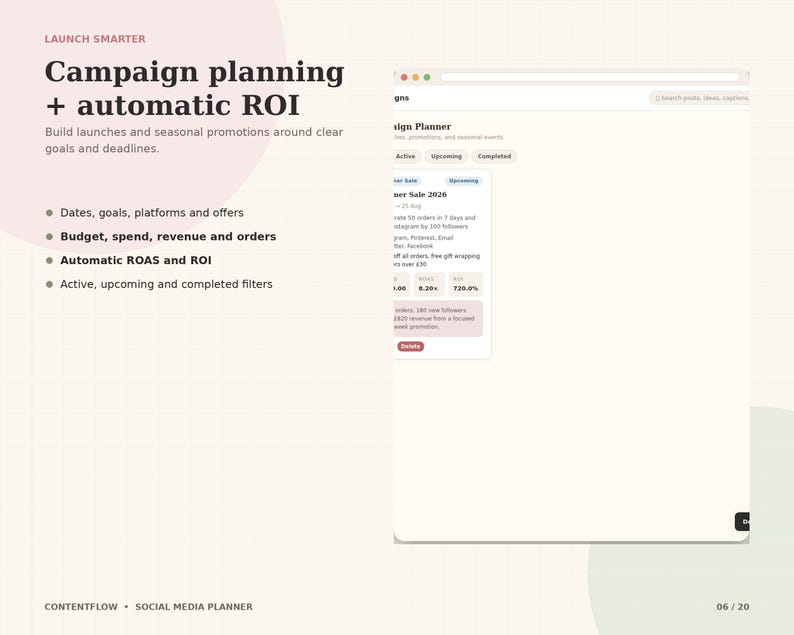Screen dimensions: 794x635
Task: Select the Upcoming filter pill
Action: coord(446,156)
